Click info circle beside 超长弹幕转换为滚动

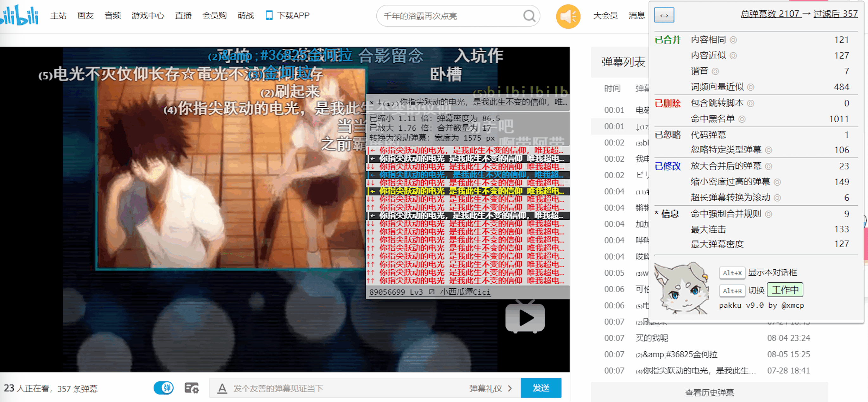[777, 198]
